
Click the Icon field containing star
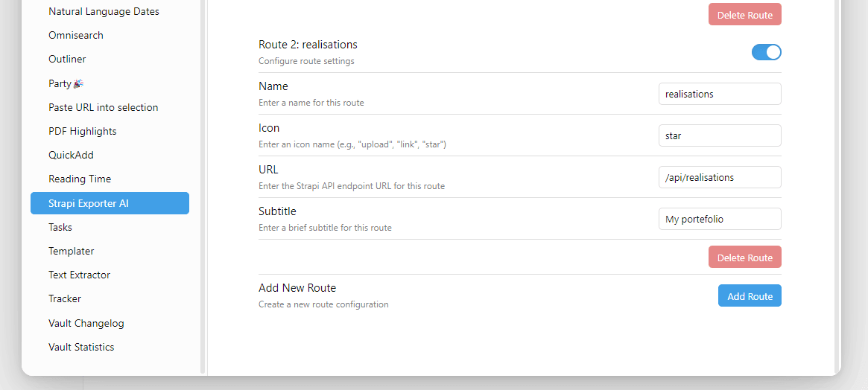click(719, 135)
